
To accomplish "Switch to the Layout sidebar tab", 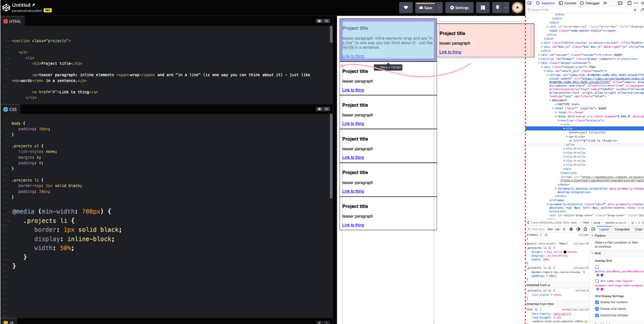I will tap(604, 230).
